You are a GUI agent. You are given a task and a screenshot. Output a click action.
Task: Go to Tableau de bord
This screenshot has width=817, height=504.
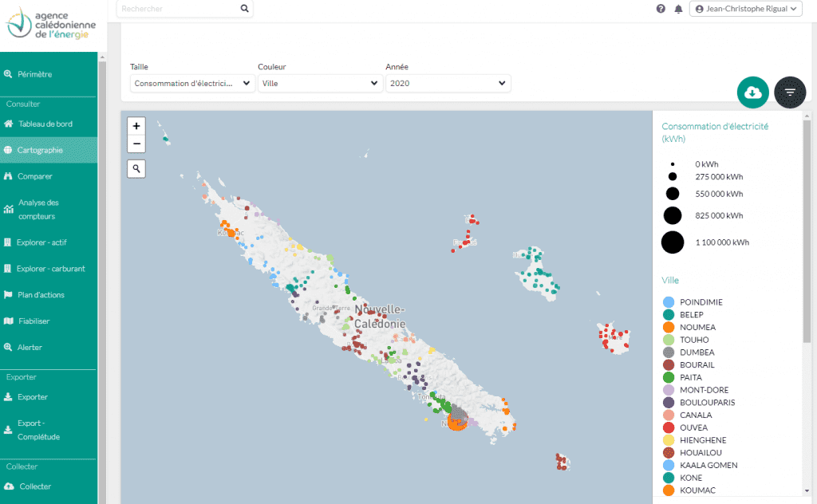tap(45, 124)
